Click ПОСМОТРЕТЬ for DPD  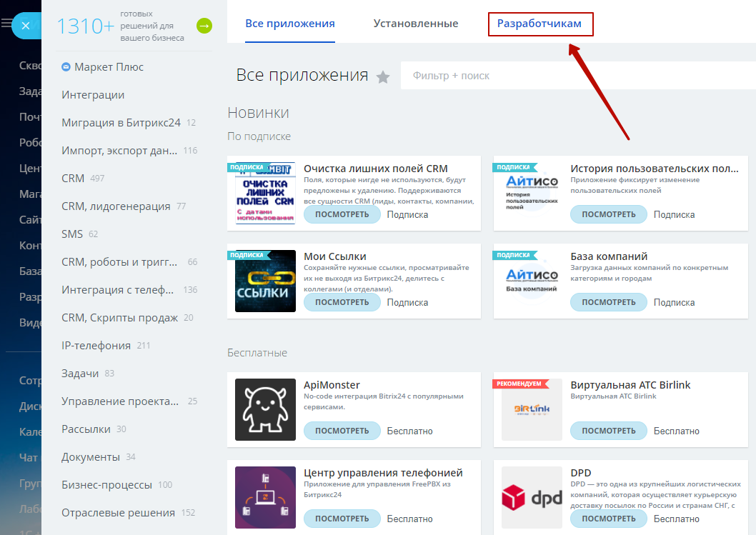point(609,519)
